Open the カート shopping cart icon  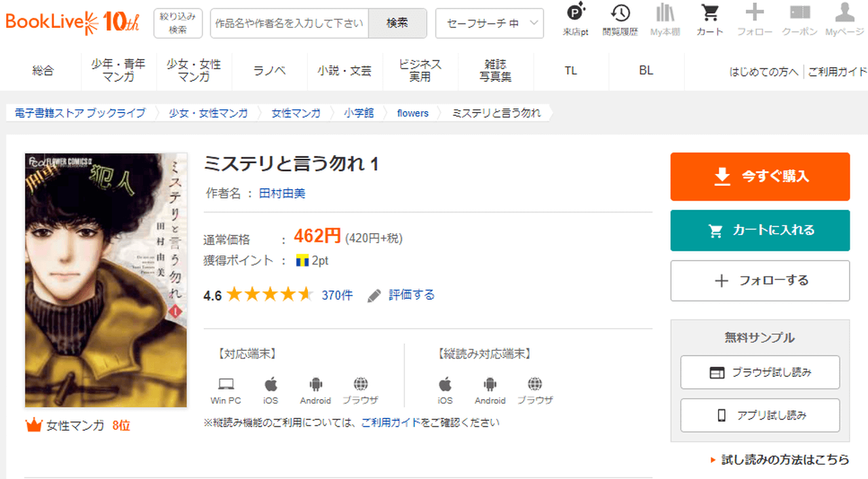(710, 14)
